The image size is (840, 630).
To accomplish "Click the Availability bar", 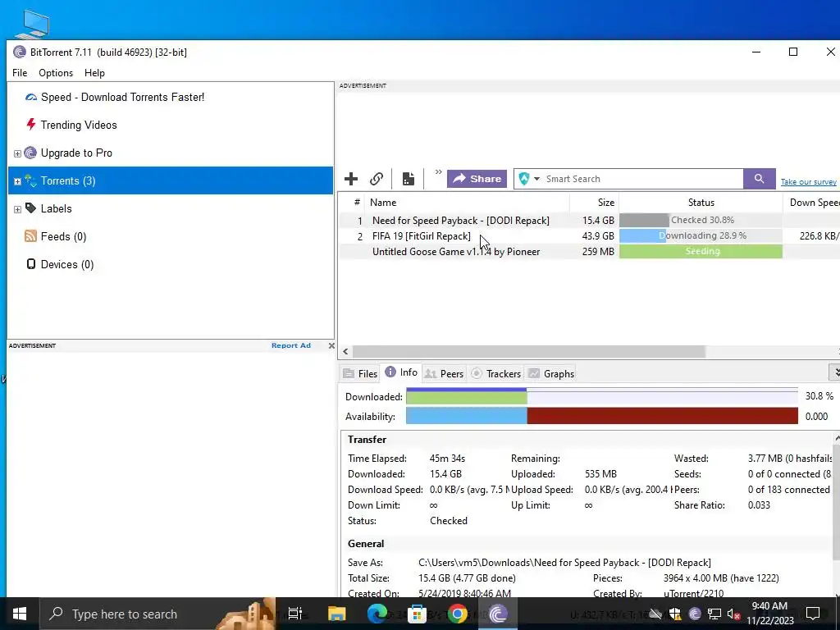I will (x=601, y=416).
